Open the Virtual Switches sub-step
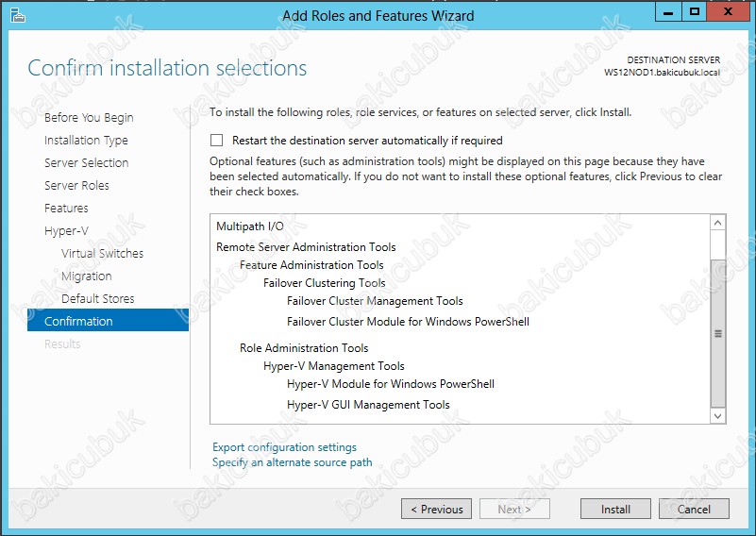Viewport: 756px width, 536px height. (x=102, y=254)
